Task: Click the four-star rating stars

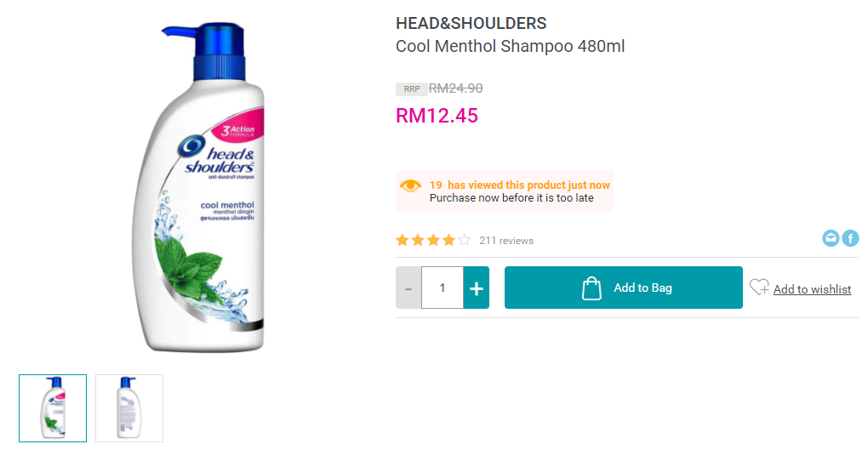Action: 433,240
